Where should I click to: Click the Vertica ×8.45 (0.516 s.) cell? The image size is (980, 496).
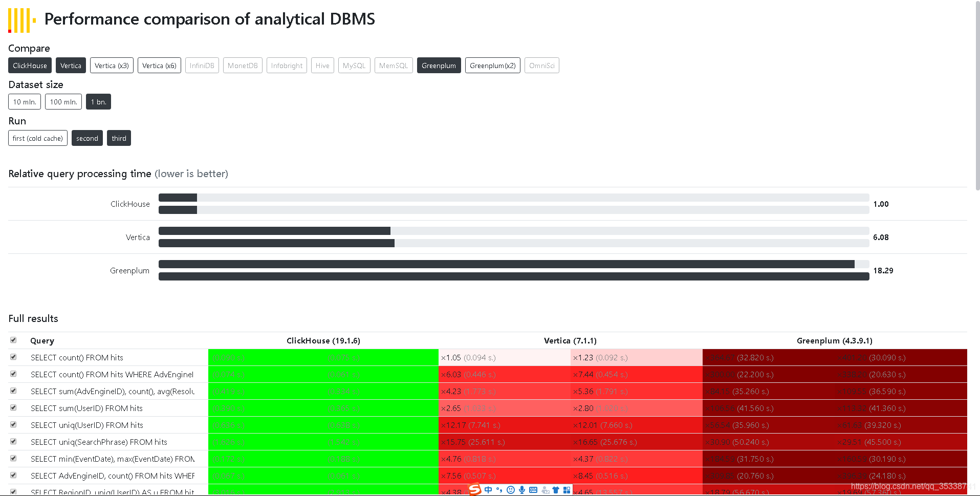point(637,476)
